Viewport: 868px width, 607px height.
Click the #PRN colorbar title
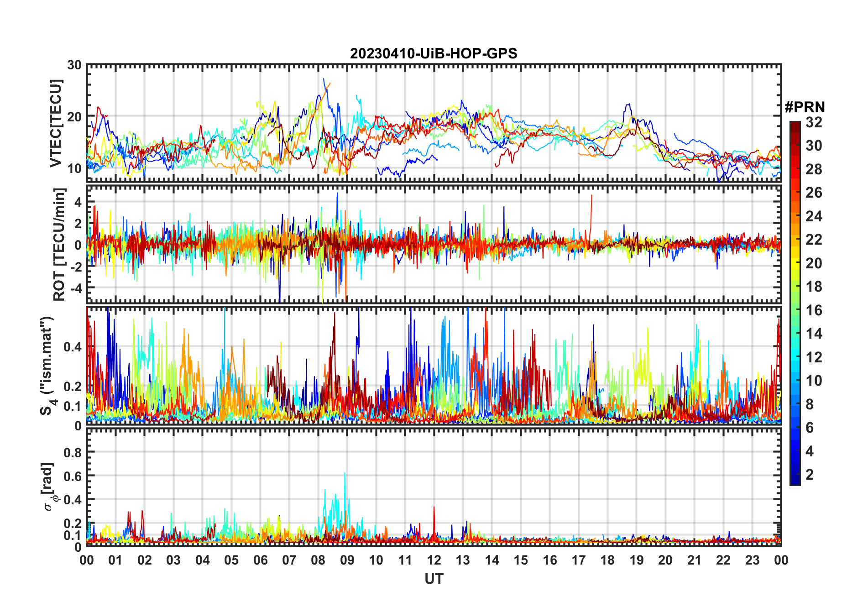coord(805,107)
